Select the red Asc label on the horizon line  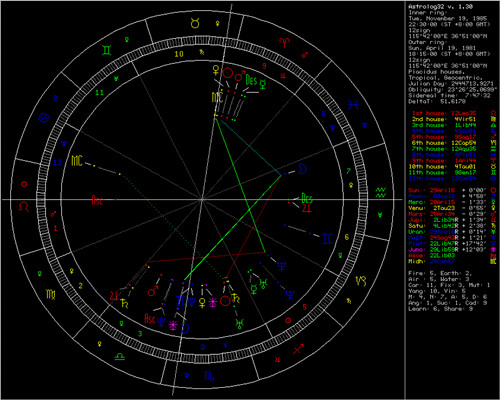pyautogui.click(x=97, y=200)
